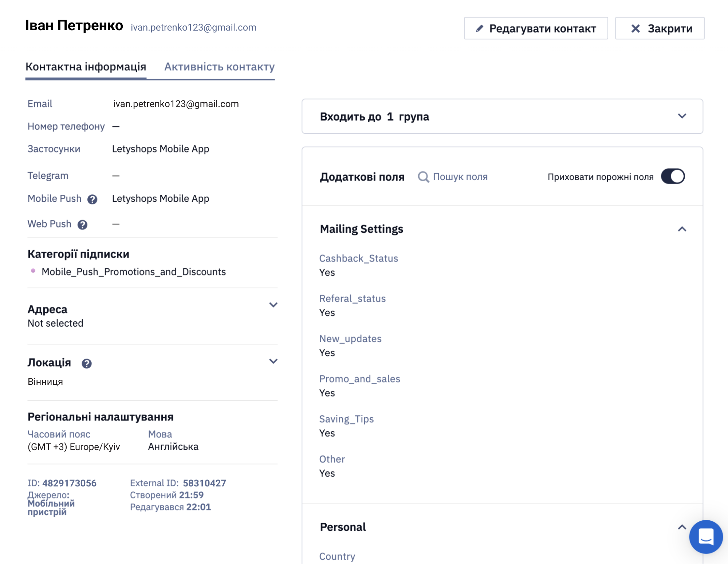Open the Локація help question icon
This screenshot has height=564, width=728.
86,363
